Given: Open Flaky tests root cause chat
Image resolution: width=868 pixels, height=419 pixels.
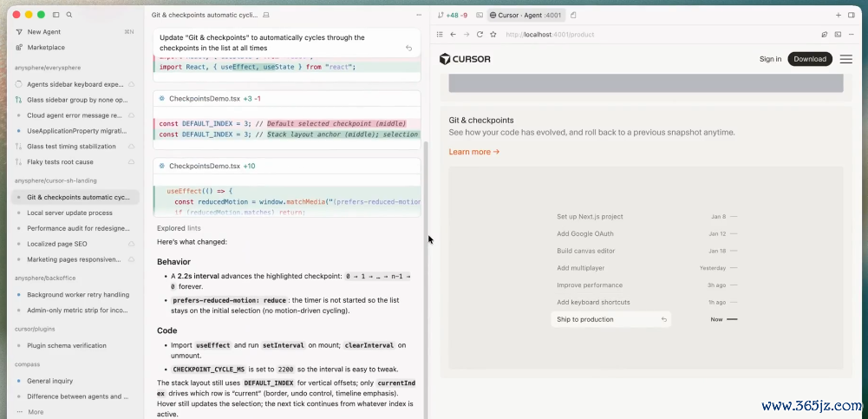Looking at the screenshot, I should click(75, 161).
